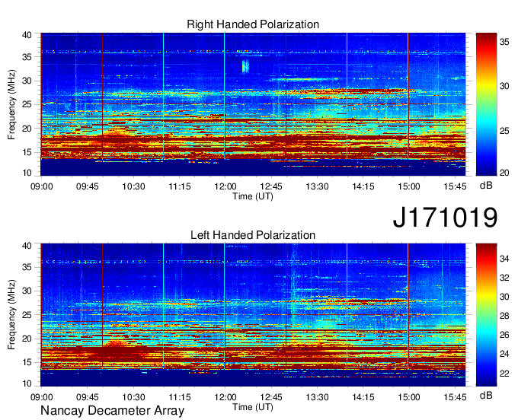Click the 10 MHz tick label of Right Handed plot

tap(27, 173)
